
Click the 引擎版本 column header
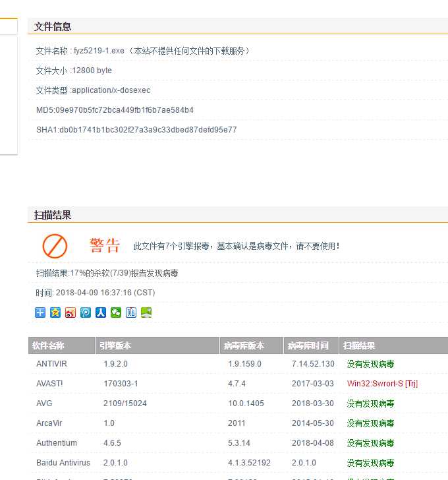[x=157, y=345]
